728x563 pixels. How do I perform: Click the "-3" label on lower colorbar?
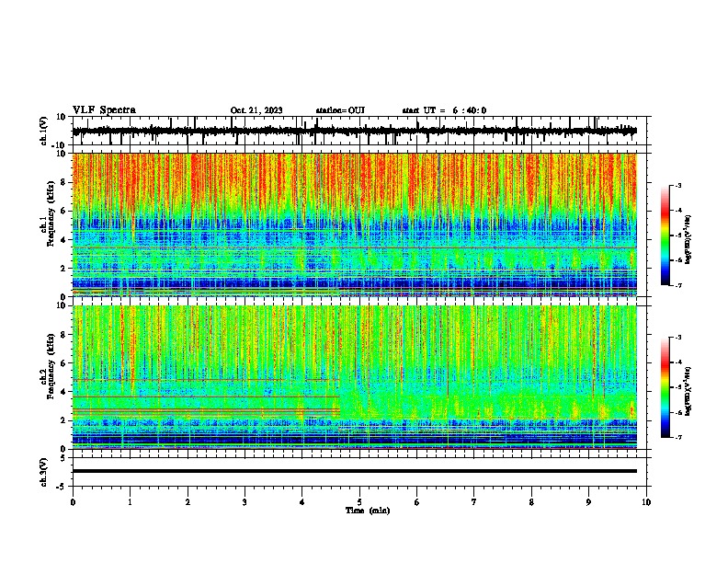point(678,338)
